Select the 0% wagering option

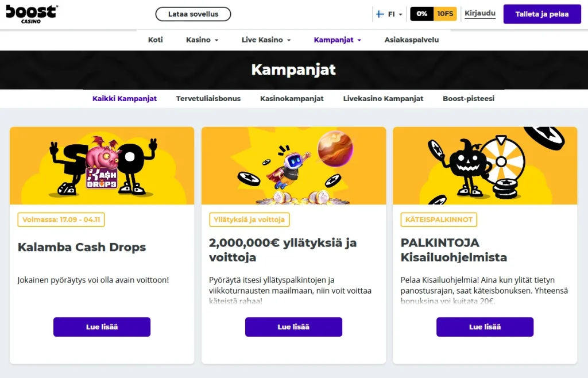[x=421, y=13]
